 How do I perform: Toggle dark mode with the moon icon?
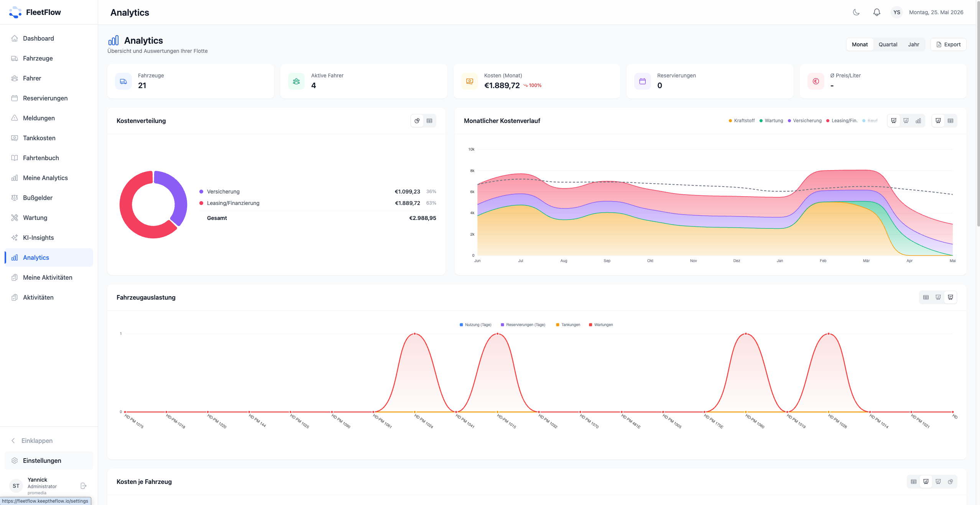coord(856,12)
